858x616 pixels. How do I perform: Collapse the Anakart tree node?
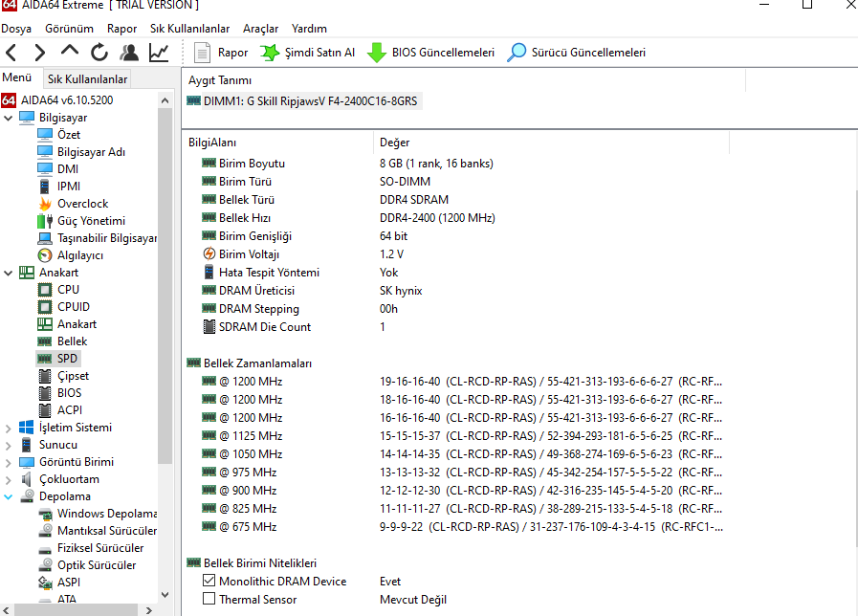tap(9, 273)
